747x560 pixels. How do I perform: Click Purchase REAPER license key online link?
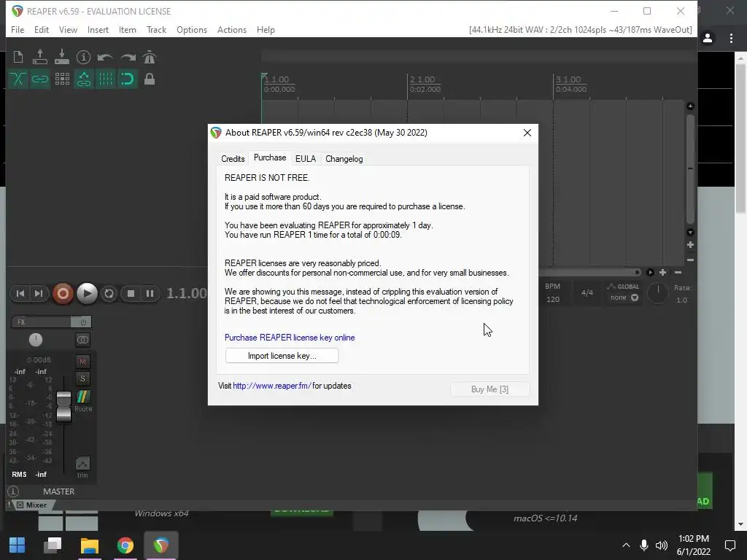[x=290, y=338]
